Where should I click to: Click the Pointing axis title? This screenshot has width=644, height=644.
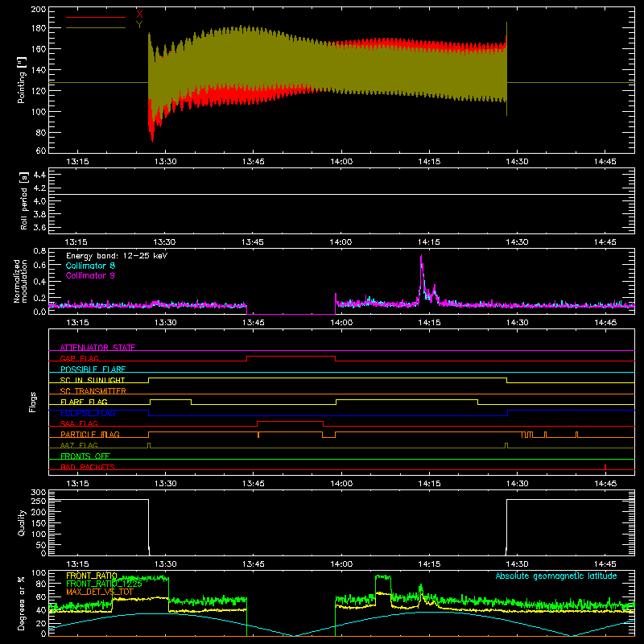coord(22,80)
